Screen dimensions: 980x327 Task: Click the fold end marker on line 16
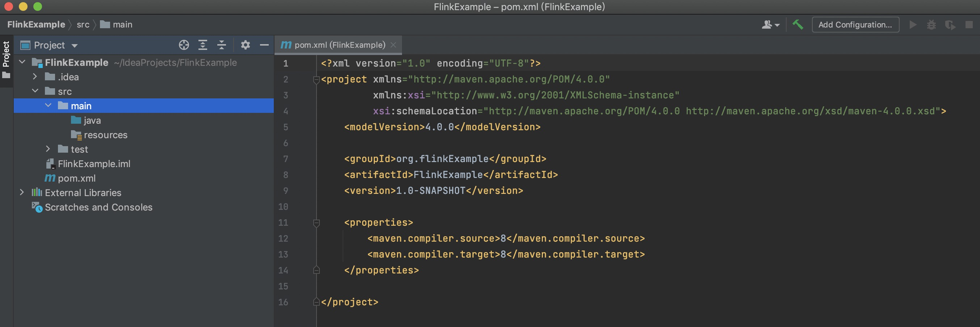pos(316,302)
